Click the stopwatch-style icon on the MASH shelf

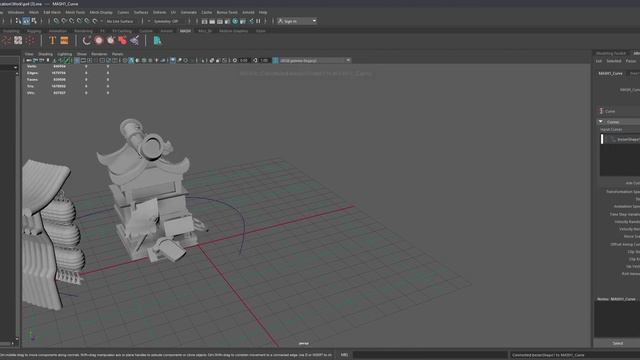[x=111, y=40]
